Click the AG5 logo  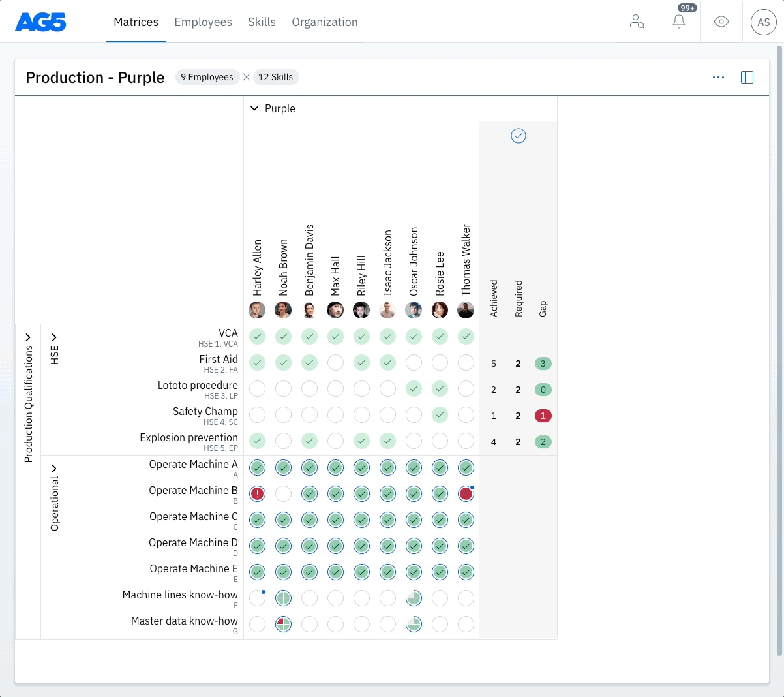pos(40,22)
